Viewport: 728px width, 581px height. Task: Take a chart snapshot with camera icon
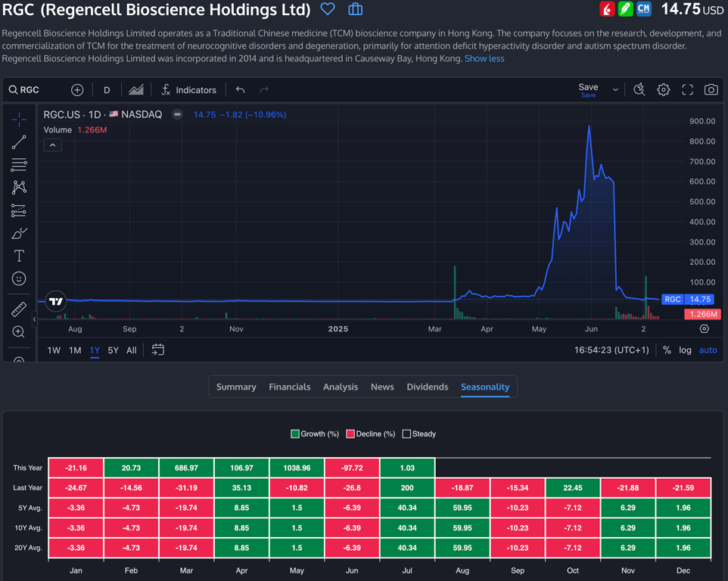711,90
